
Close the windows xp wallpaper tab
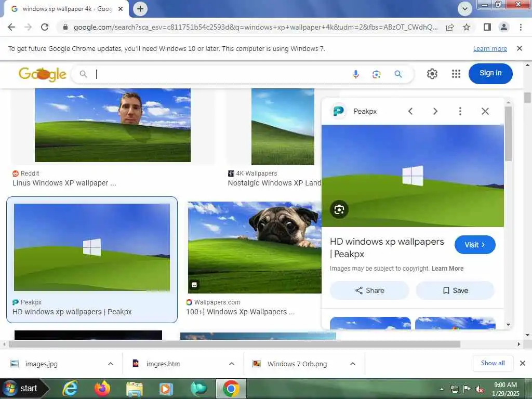[121, 9]
